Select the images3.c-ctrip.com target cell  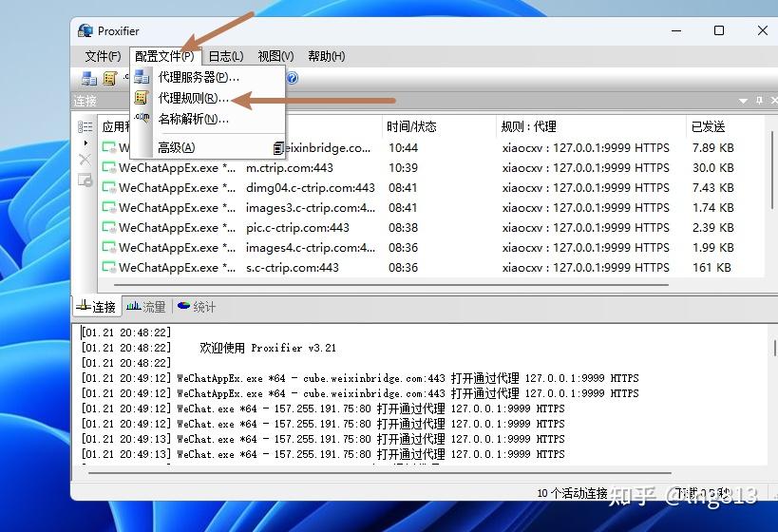coord(310,207)
